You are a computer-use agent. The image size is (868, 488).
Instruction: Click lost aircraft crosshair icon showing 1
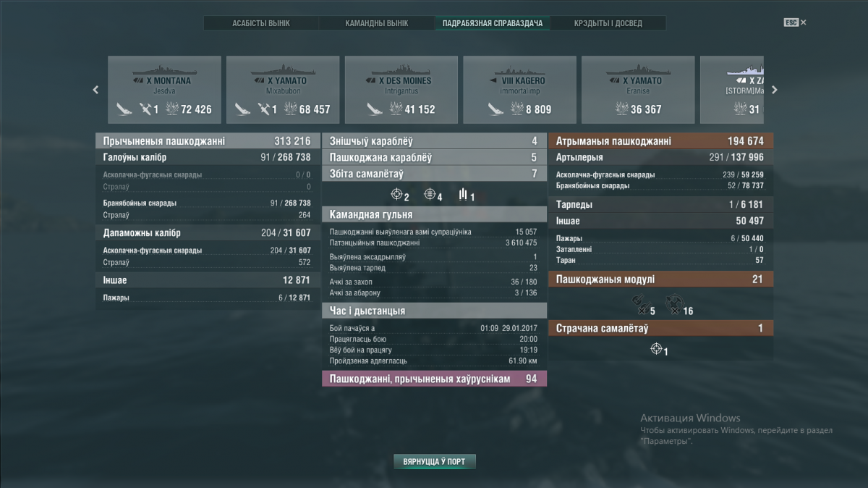tap(656, 349)
